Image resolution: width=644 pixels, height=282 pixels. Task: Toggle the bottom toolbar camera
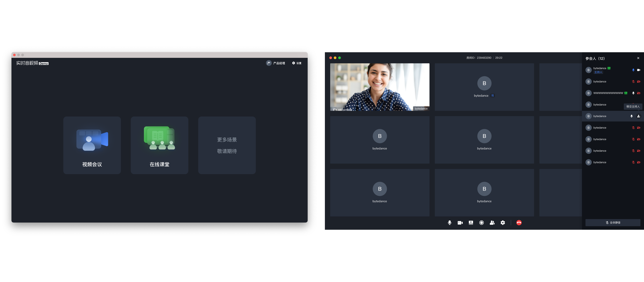460,222
